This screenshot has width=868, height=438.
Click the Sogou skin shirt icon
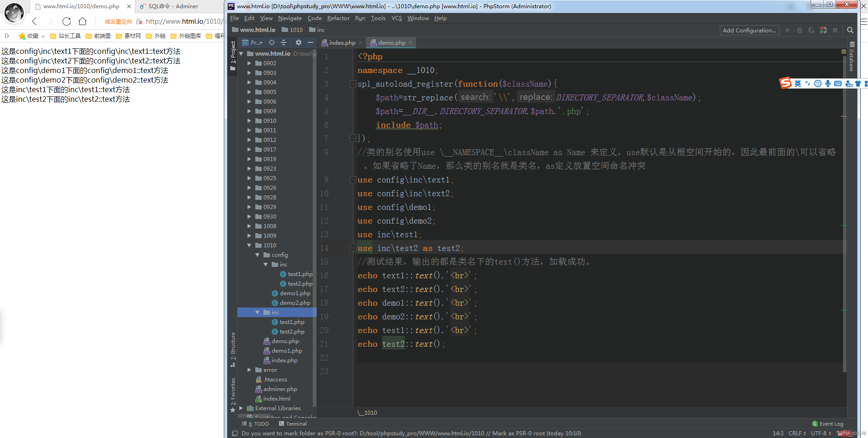click(x=858, y=83)
